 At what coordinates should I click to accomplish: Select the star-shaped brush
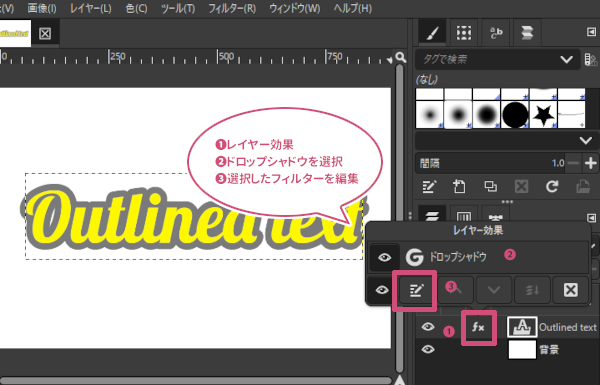tap(543, 114)
